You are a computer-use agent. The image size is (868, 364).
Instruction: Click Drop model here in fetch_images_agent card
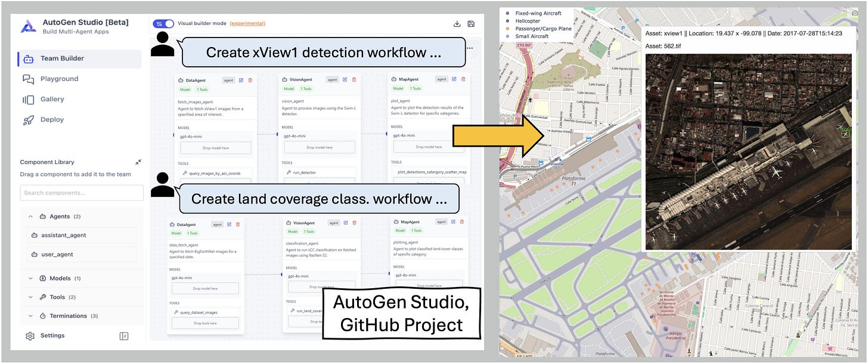[215, 147]
